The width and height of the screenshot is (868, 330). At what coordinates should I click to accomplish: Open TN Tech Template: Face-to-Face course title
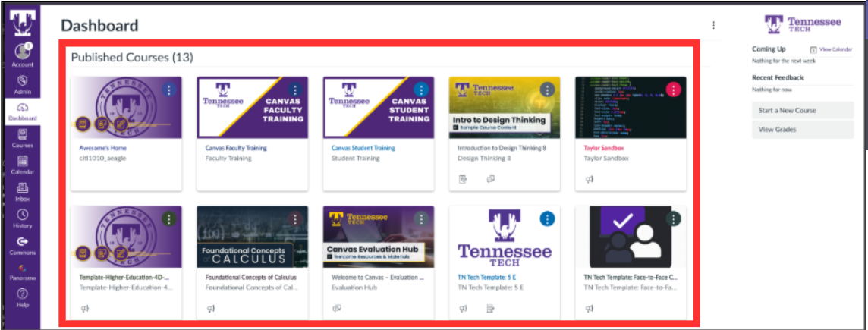(x=631, y=278)
